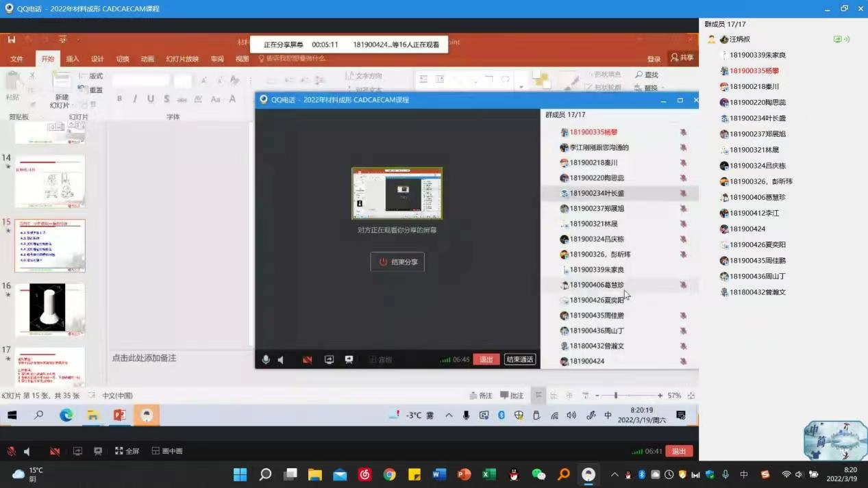Click 结束通话 to end the call

(x=520, y=359)
